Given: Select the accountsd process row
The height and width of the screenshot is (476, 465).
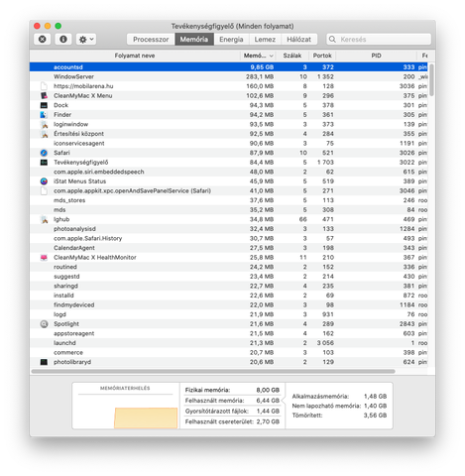Looking at the screenshot, I should pos(229,67).
